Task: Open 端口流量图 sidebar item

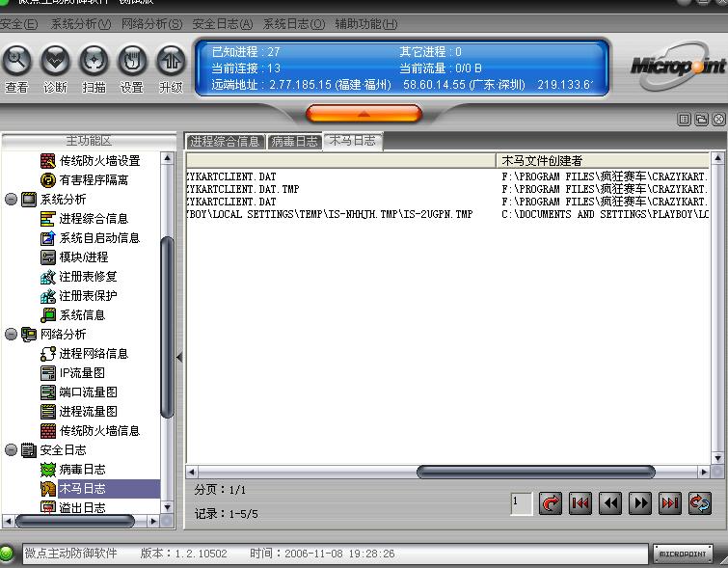Action: [x=79, y=392]
